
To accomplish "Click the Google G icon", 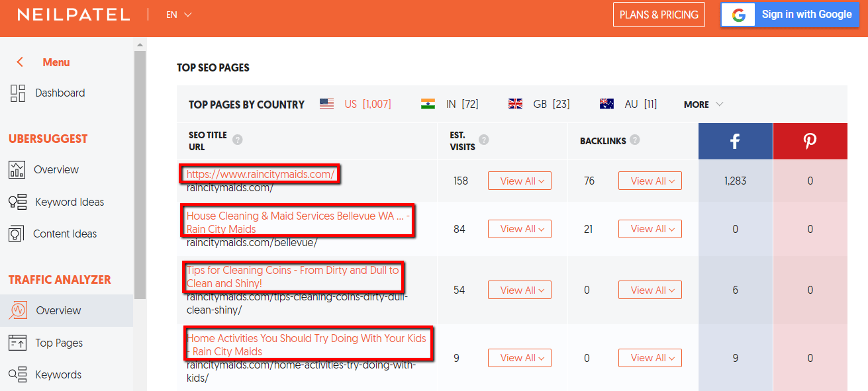I will click(x=739, y=15).
